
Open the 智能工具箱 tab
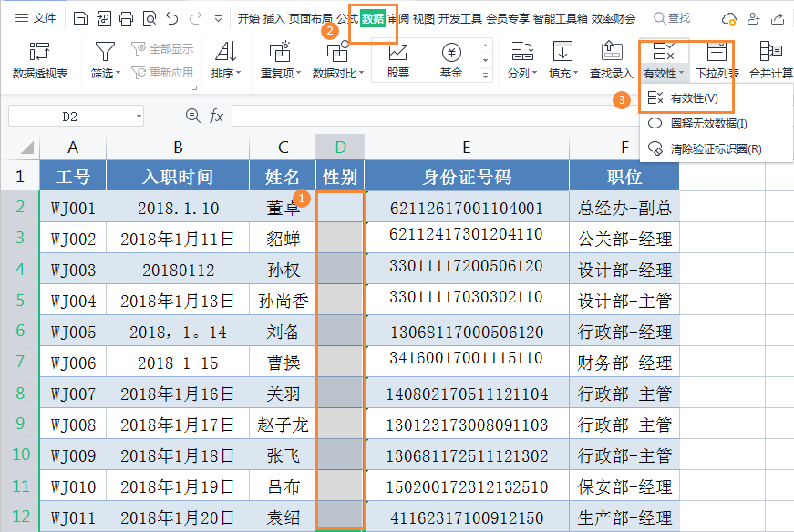pos(560,19)
